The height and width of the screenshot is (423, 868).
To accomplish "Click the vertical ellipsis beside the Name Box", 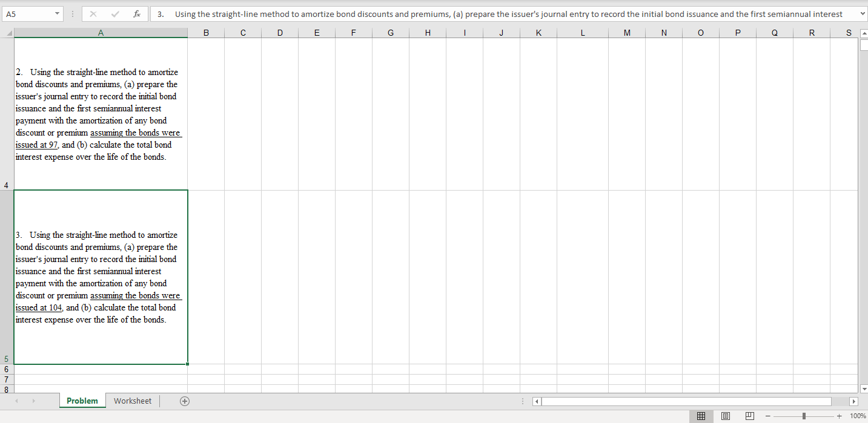I will (71, 13).
